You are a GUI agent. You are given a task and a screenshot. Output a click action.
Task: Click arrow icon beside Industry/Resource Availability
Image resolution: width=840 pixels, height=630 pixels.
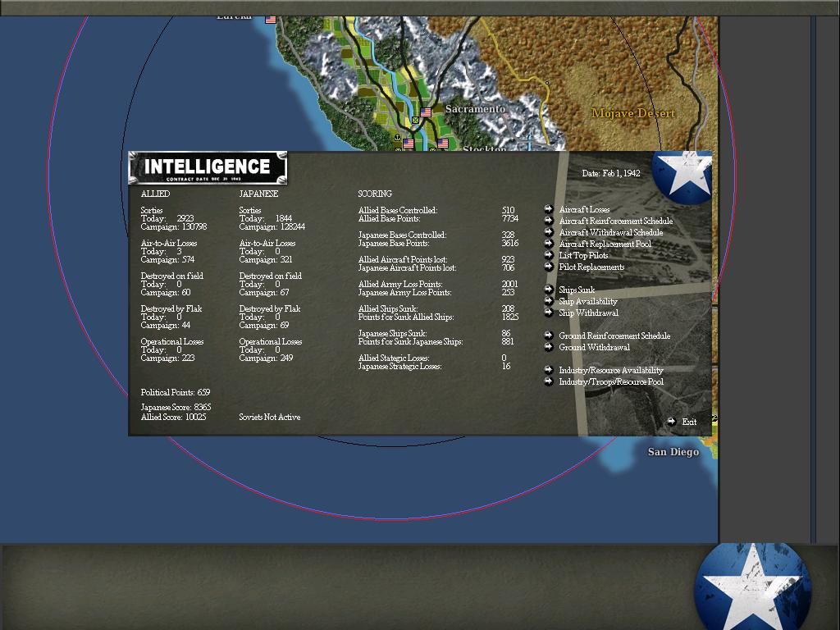[x=549, y=370]
